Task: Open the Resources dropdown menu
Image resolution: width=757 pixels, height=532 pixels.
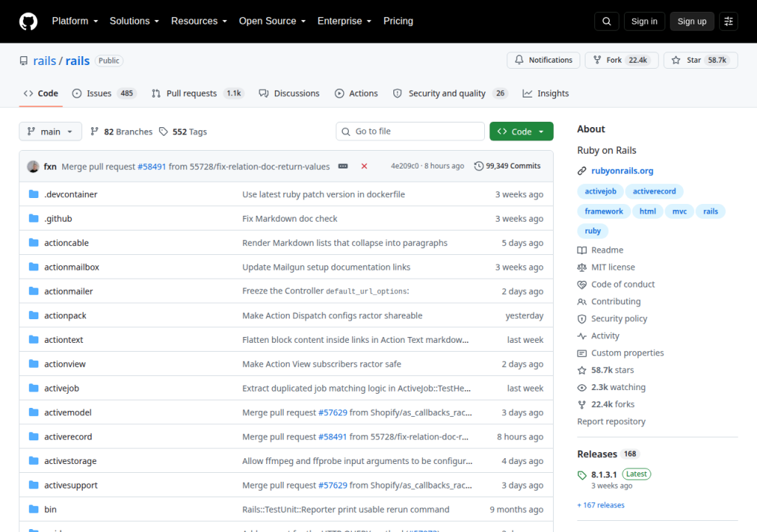Action: pos(199,21)
